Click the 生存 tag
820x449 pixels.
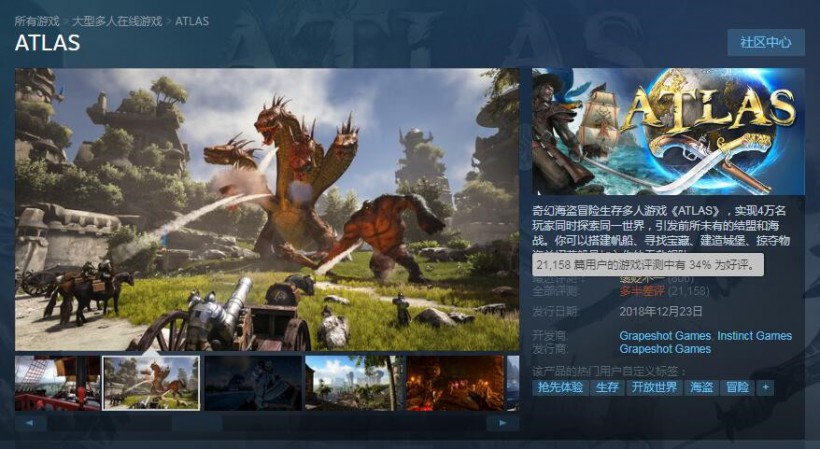(x=608, y=387)
